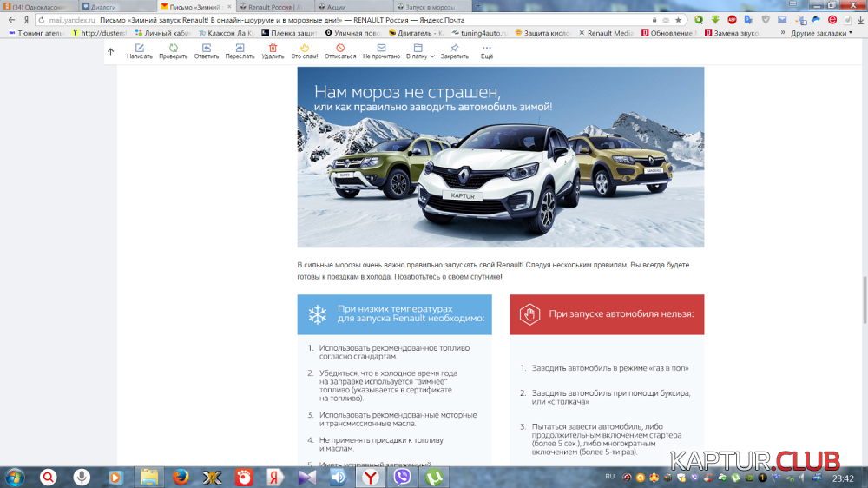Viewport: 868px width, 488px height.
Task: Open Viber from the Windows taskbar
Action: pyautogui.click(x=402, y=477)
